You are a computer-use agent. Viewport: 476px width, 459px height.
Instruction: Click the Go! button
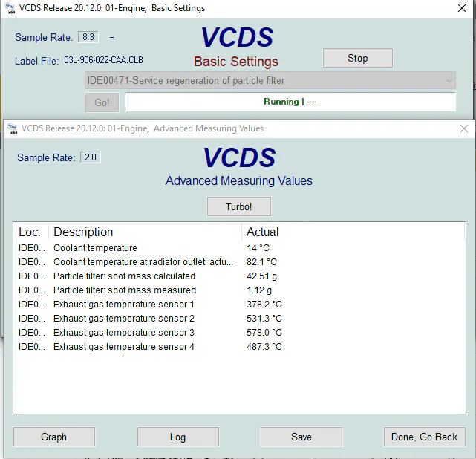tap(102, 102)
